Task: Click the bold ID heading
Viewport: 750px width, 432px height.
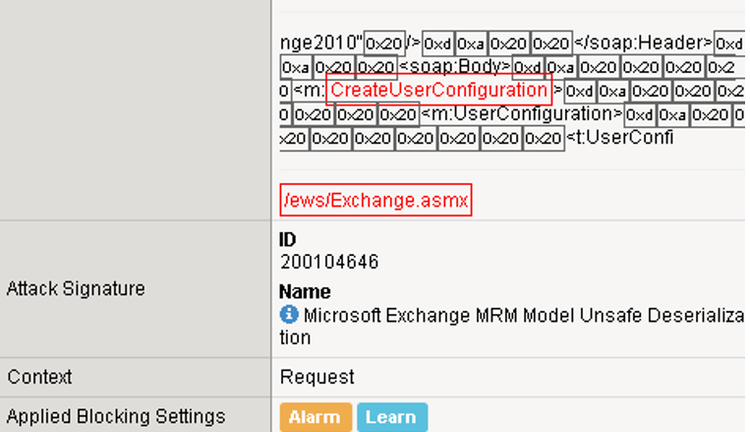Action: click(x=288, y=241)
